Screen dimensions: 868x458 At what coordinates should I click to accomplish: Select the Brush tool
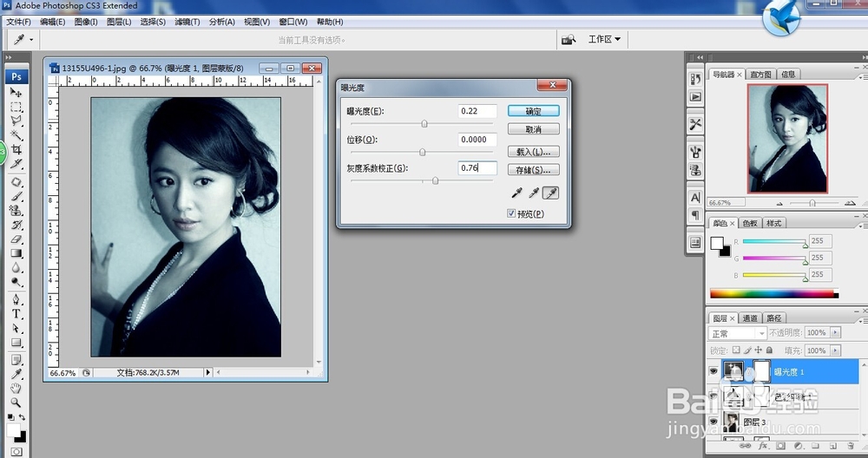(x=16, y=196)
